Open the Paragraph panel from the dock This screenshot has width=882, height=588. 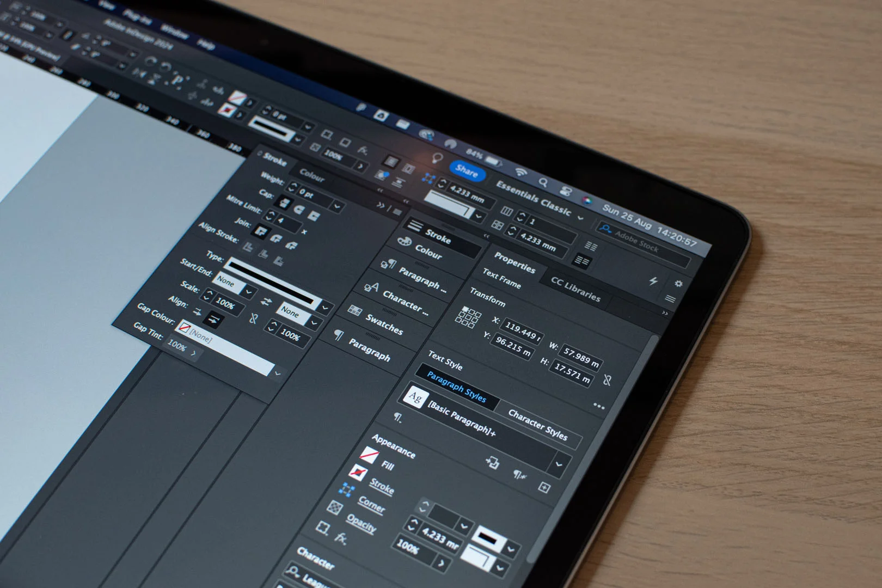click(x=363, y=346)
